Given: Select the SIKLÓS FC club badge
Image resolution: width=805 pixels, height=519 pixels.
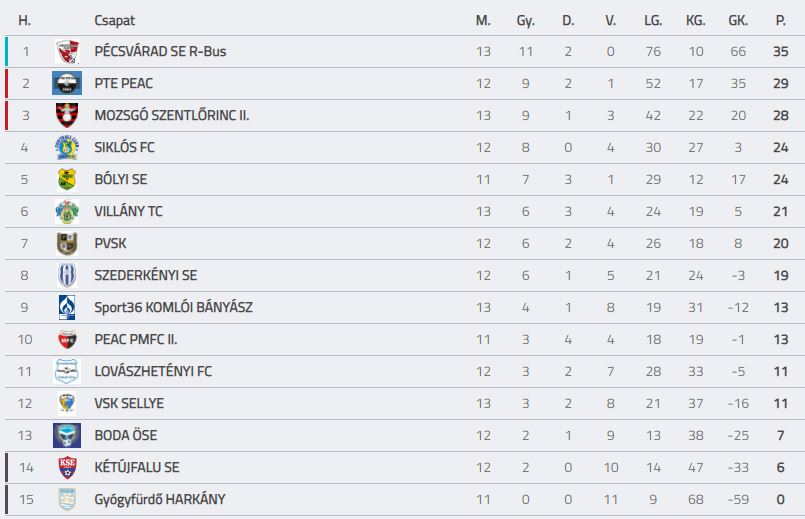Looking at the screenshot, I should [67, 147].
